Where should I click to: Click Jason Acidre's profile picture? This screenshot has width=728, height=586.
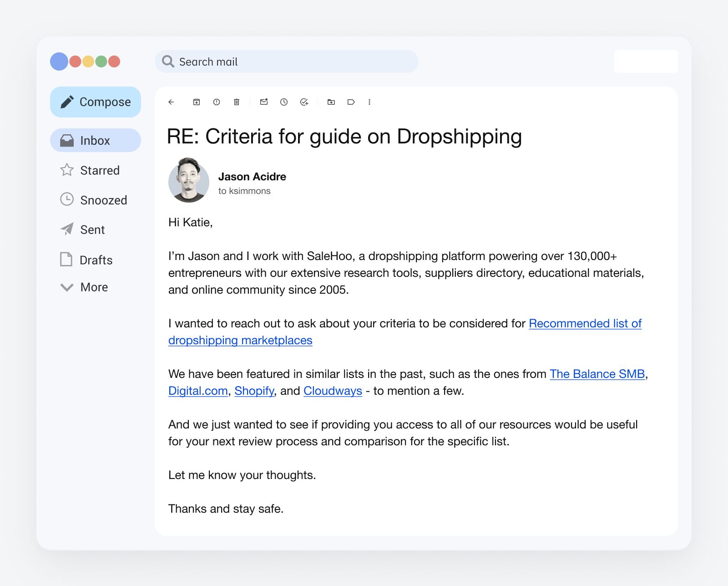click(x=189, y=181)
